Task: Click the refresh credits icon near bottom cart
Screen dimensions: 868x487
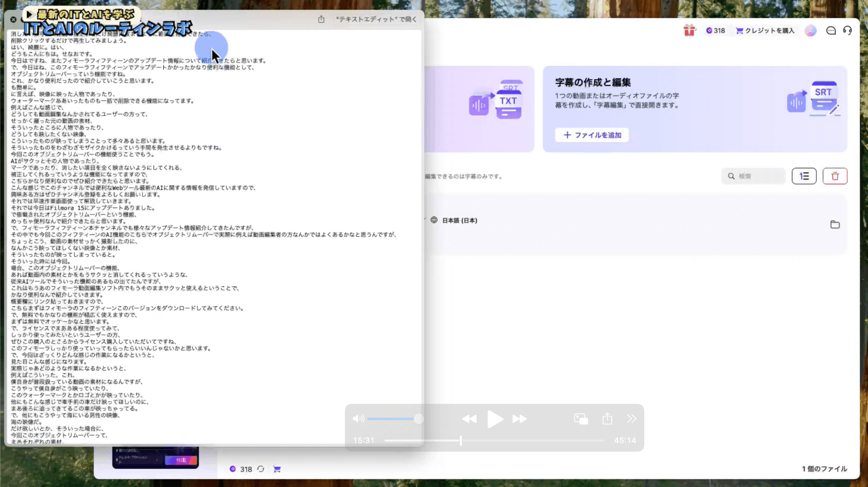Action: click(x=260, y=469)
